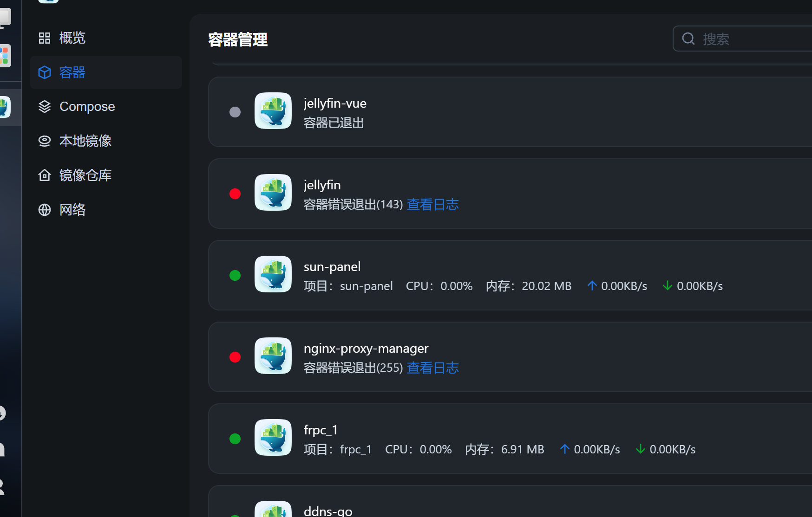Click frpc_1 upload speed arrow icon

[x=564, y=449]
